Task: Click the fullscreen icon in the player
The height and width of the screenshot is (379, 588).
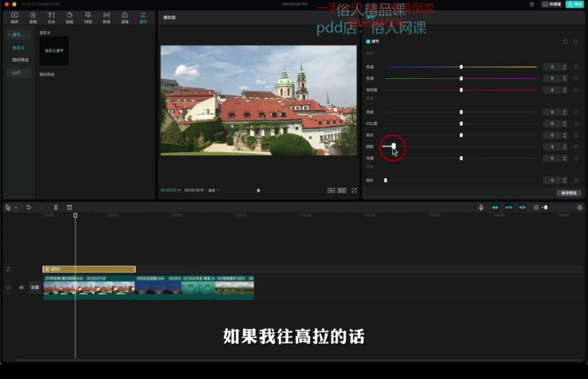Action: 354,190
